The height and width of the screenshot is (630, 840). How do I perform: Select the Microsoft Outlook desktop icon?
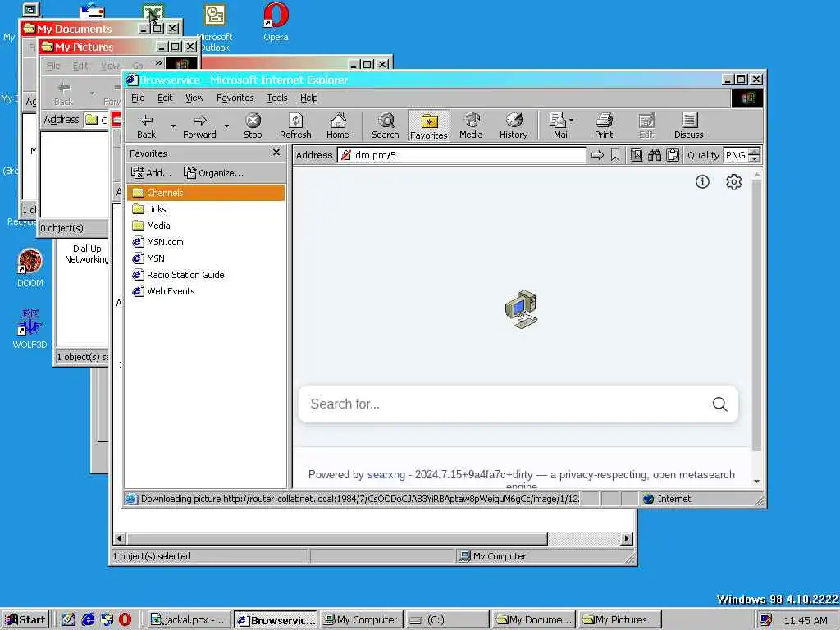point(215,27)
